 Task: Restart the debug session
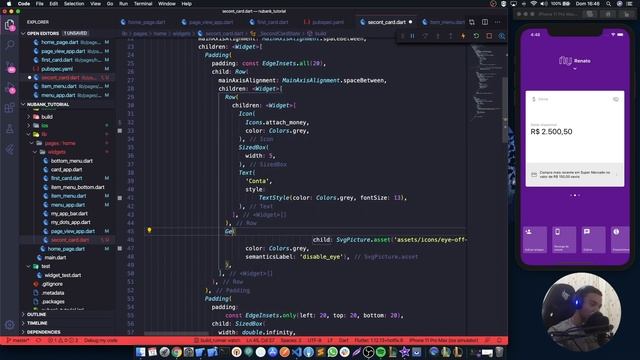coord(476,36)
